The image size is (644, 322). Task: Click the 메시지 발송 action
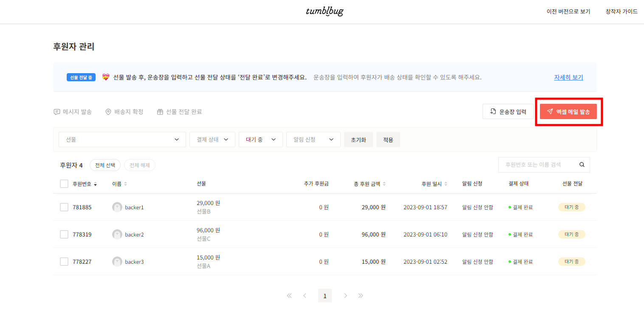pyautogui.click(x=73, y=112)
